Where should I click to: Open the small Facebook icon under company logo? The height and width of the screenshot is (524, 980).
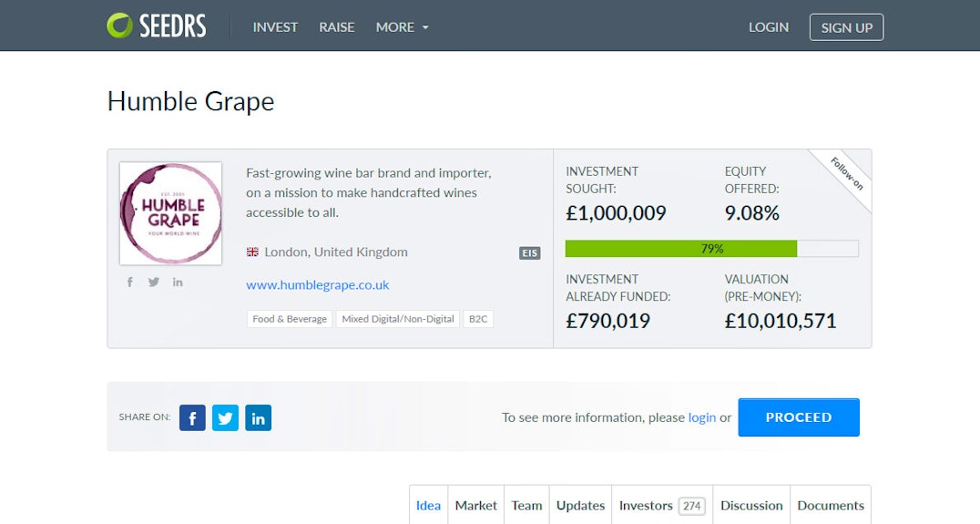click(x=130, y=282)
